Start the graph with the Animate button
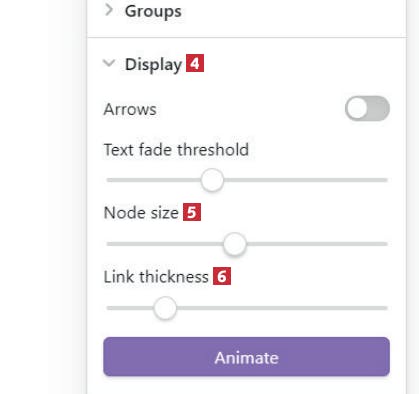Viewport: 419px width, 394px height. click(x=246, y=357)
